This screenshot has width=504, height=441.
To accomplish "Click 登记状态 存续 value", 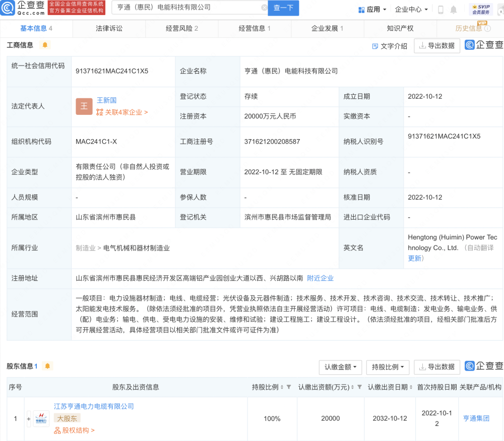I will tap(251, 96).
